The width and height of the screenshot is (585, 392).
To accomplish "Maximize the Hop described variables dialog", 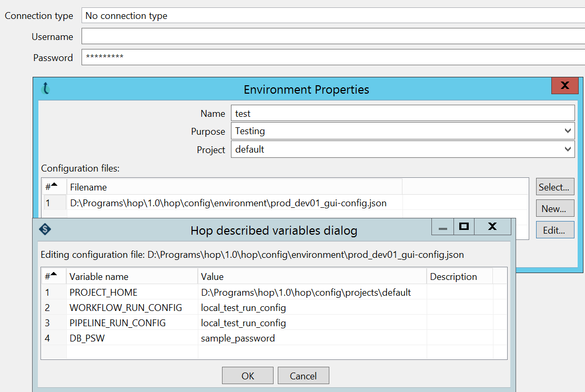I will 464,227.
